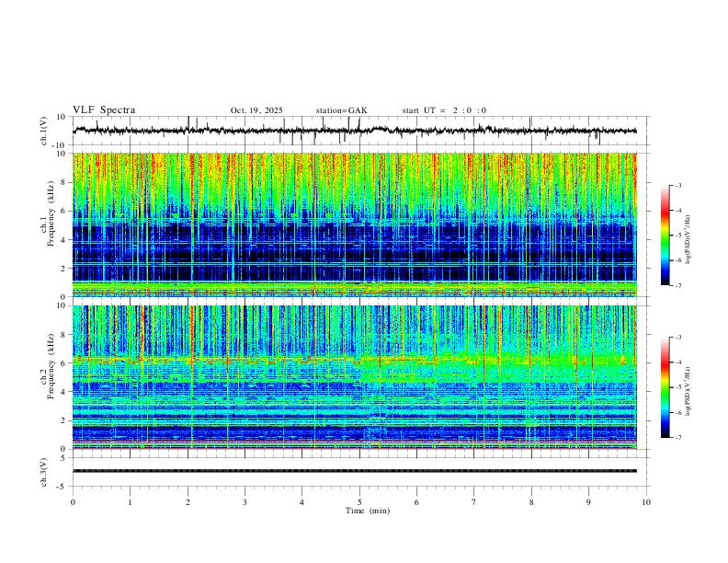
Task: Click the time axis tick label "9"
Action: pos(588,502)
